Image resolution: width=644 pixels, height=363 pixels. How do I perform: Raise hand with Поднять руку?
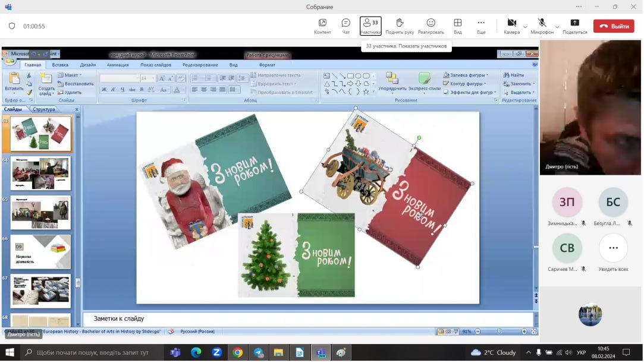tap(400, 26)
